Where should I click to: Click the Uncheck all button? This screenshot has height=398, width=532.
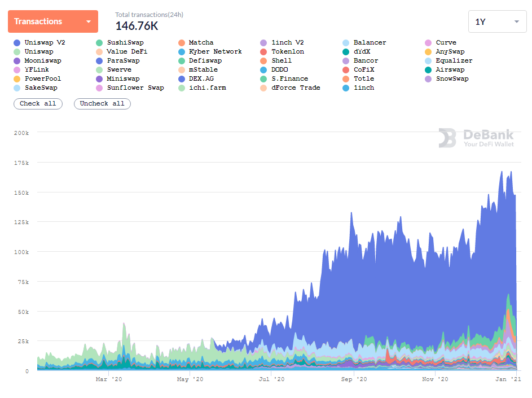(102, 103)
